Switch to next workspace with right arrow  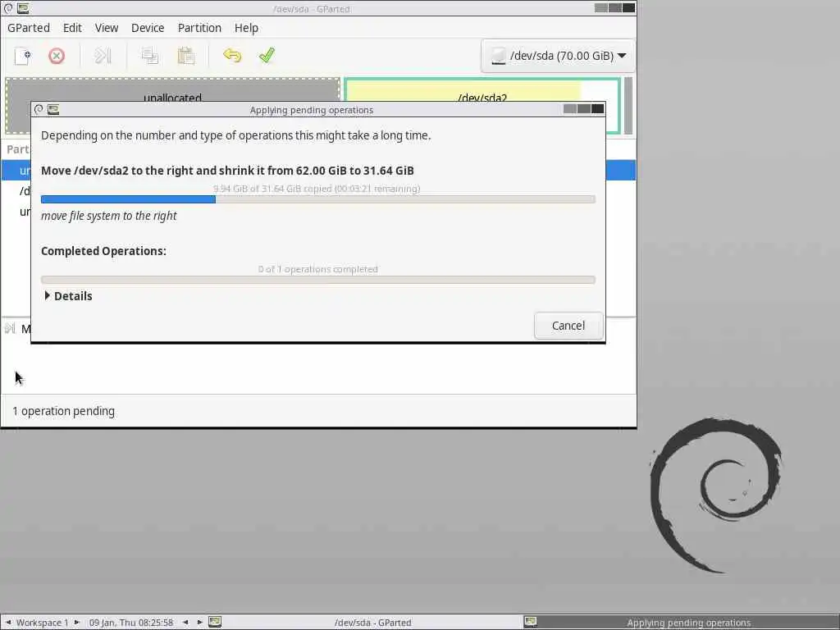coord(76,622)
